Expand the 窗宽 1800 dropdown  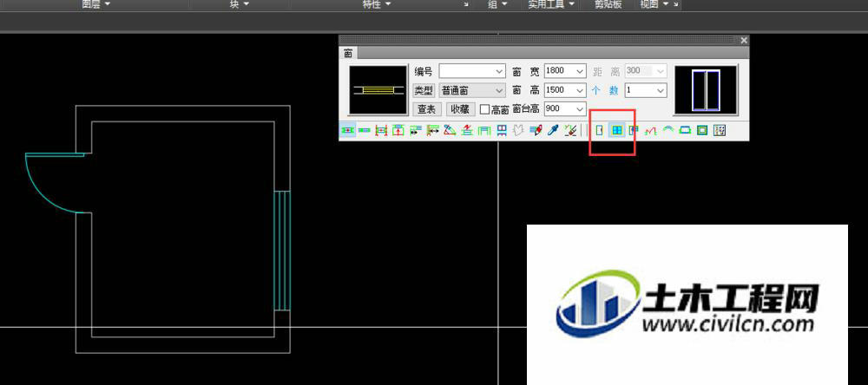(x=580, y=71)
